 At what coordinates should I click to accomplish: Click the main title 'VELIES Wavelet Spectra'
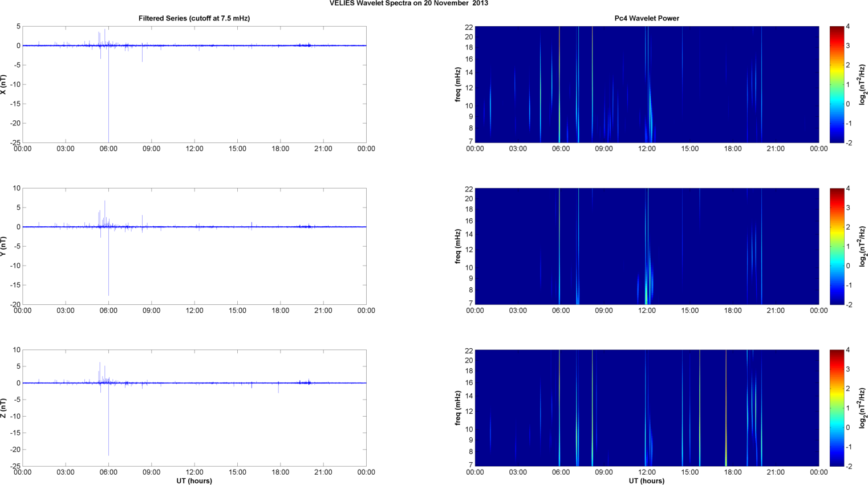[408, 3]
